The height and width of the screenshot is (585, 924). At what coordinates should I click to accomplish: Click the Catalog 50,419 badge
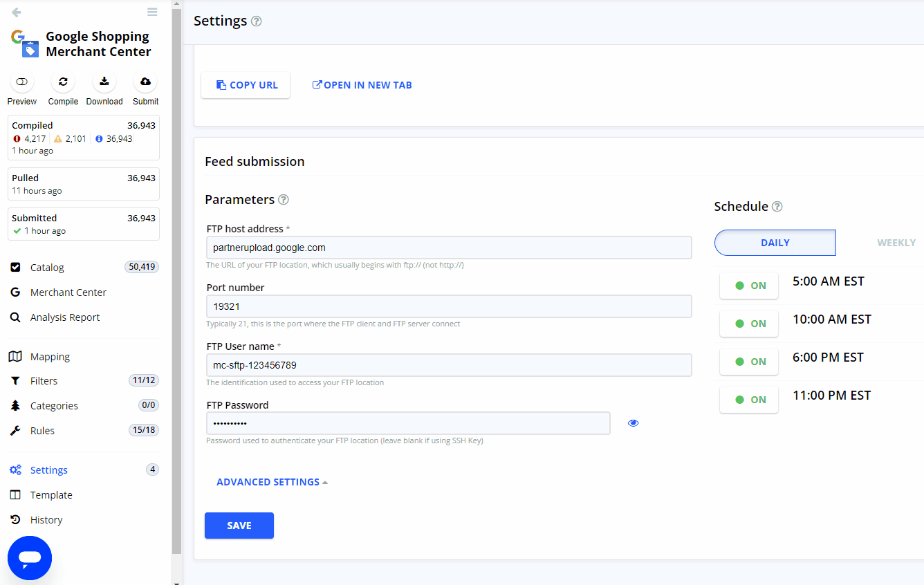(x=142, y=267)
